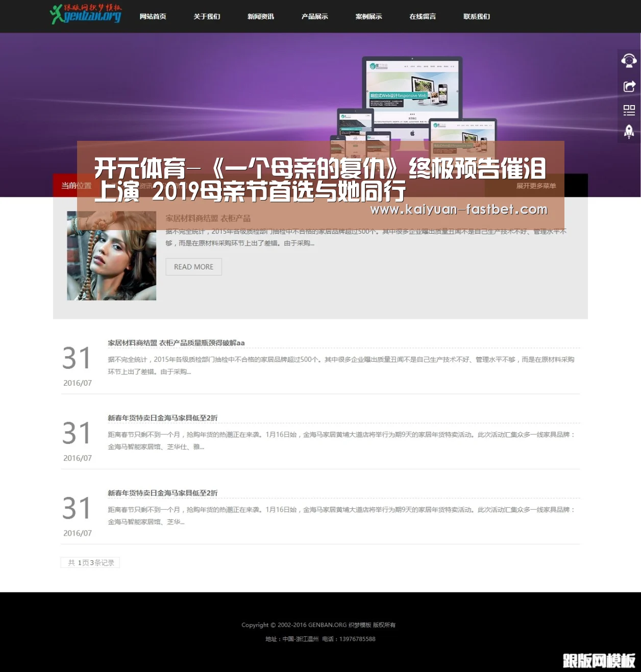Click the share icon in side toolbar
Image resolution: width=641 pixels, height=672 pixels.
click(x=629, y=86)
